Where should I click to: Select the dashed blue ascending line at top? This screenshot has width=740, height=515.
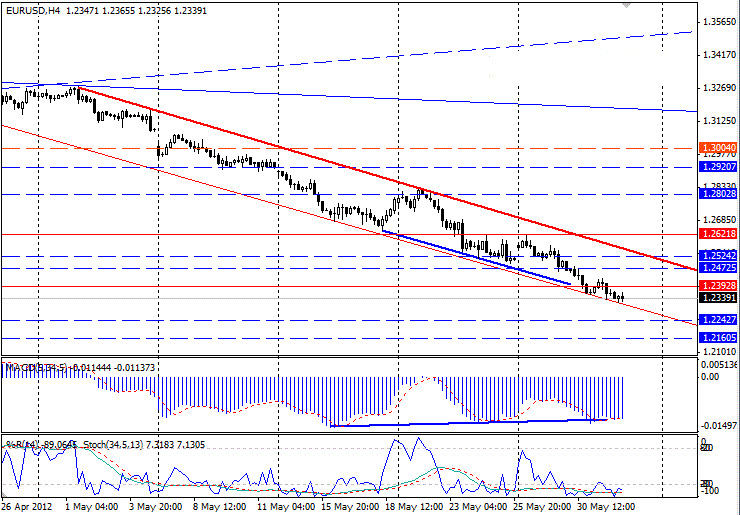coord(347,59)
